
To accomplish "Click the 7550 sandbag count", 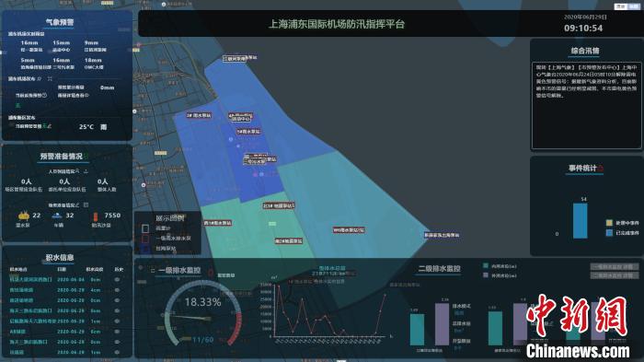I will (112, 216).
